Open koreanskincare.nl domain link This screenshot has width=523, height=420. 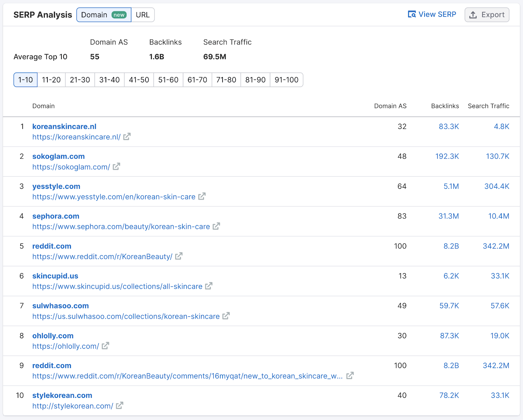(x=64, y=126)
